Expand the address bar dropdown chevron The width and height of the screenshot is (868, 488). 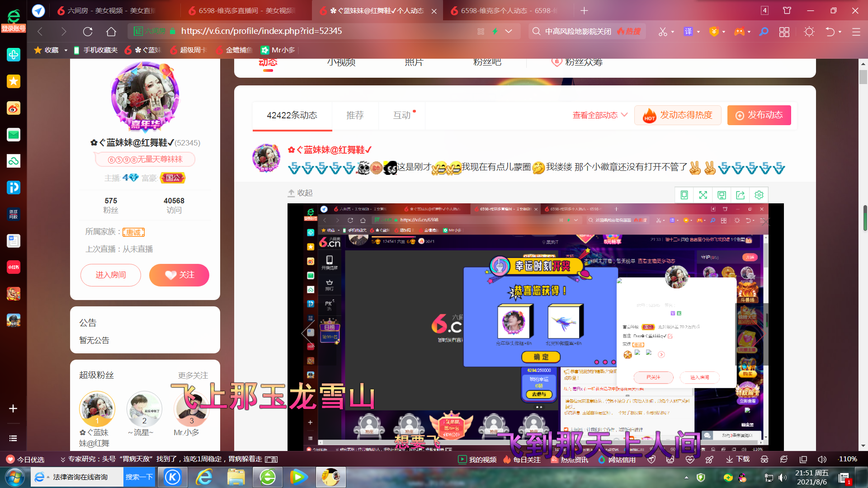pos(509,31)
